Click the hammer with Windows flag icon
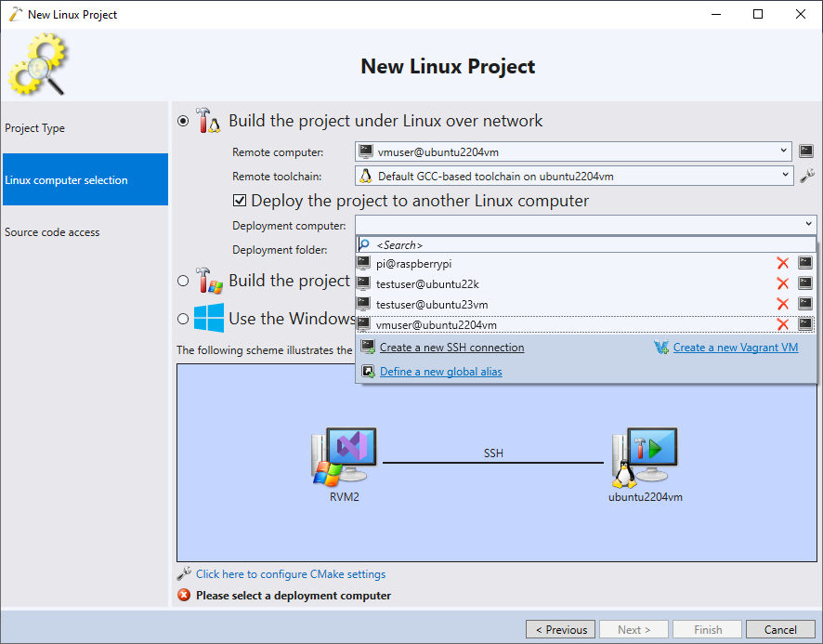This screenshot has height=644, width=823. 208,281
